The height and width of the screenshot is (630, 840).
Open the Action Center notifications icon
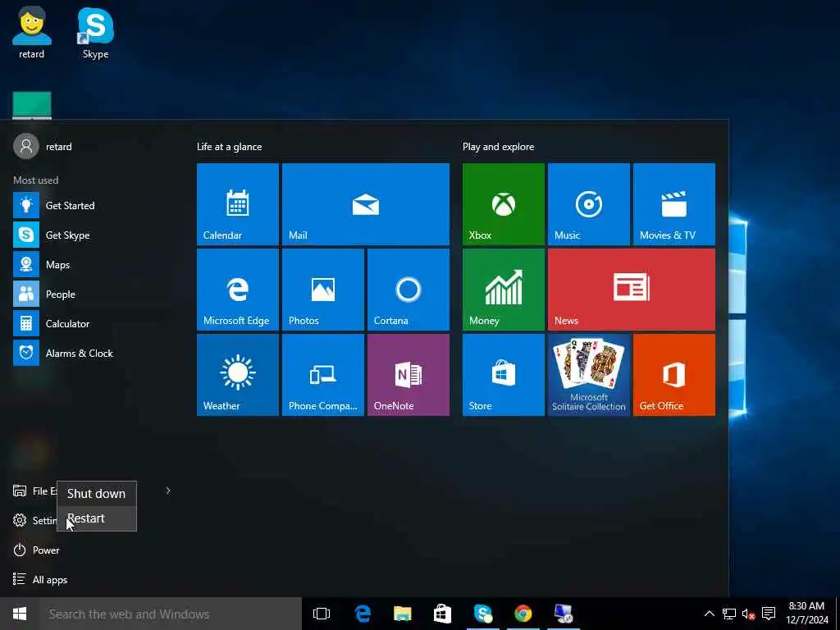[769, 614]
